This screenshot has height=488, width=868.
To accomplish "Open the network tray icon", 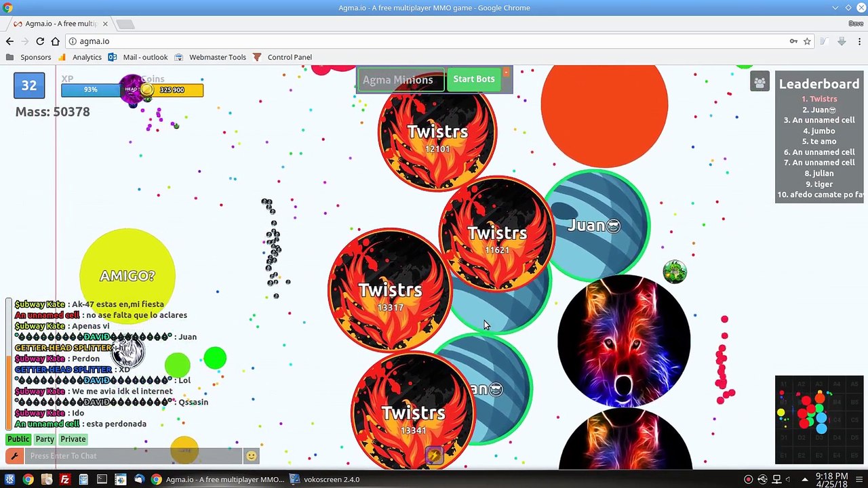I will coord(777,479).
